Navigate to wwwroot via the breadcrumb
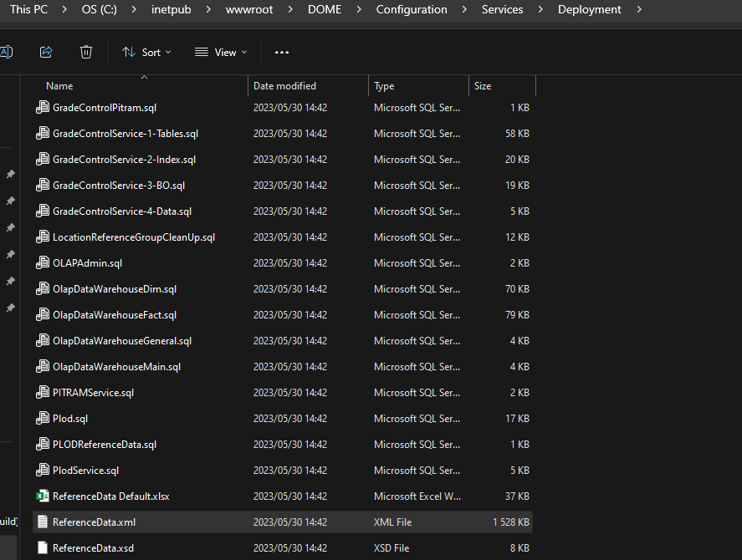Viewport: 742px width, 560px height. (251, 10)
